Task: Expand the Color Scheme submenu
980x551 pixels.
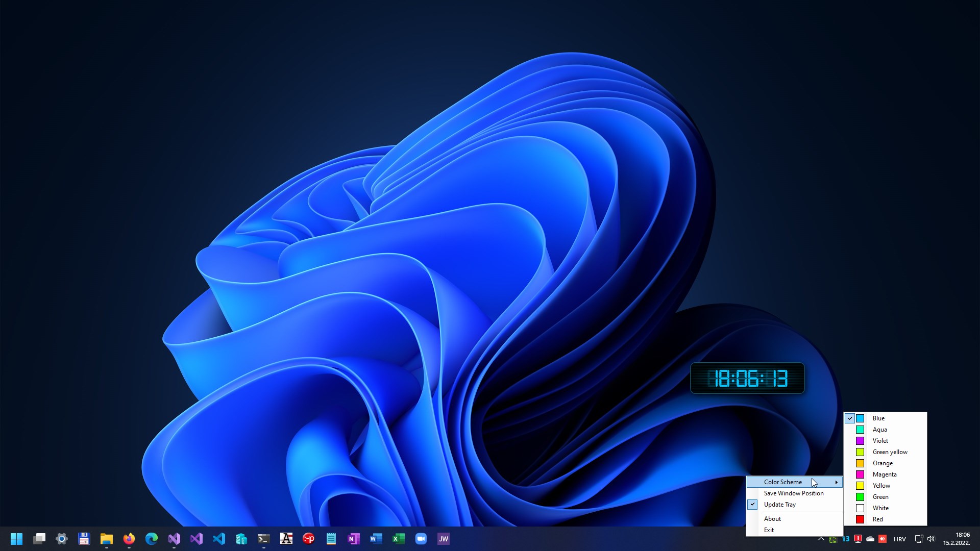Action: tap(795, 482)
